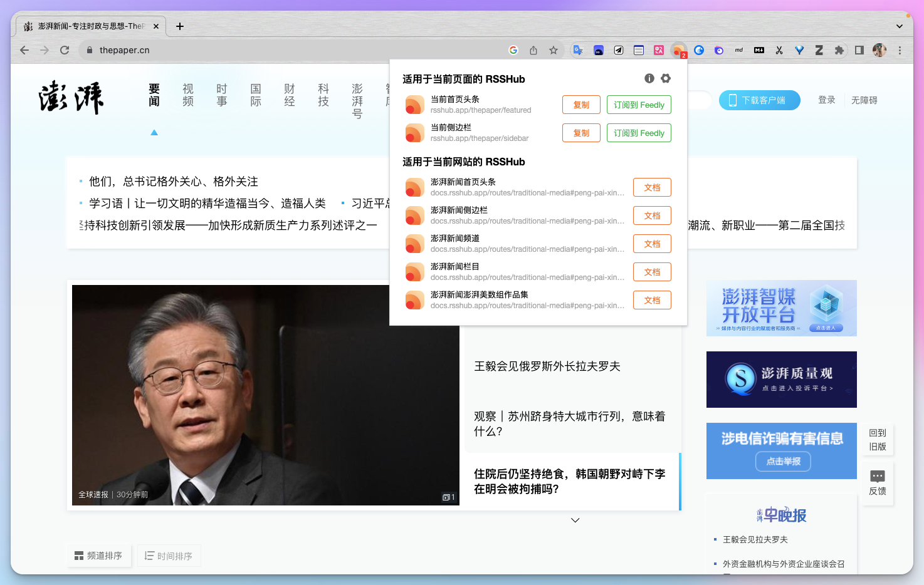
Task: Open headline 住院后仍坚持绝食 about 李在明
Action: click(x=569, y=482)
